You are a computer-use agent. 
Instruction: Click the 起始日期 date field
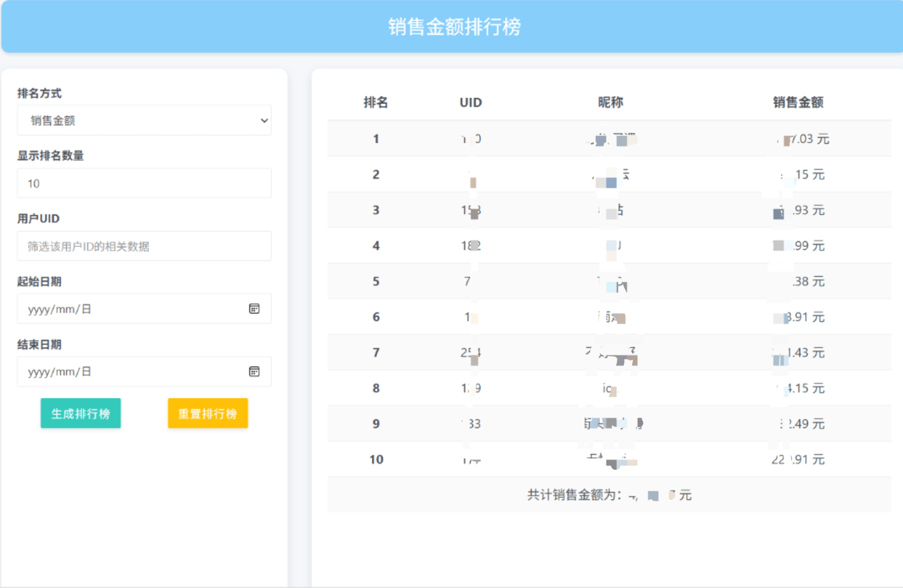127,309
